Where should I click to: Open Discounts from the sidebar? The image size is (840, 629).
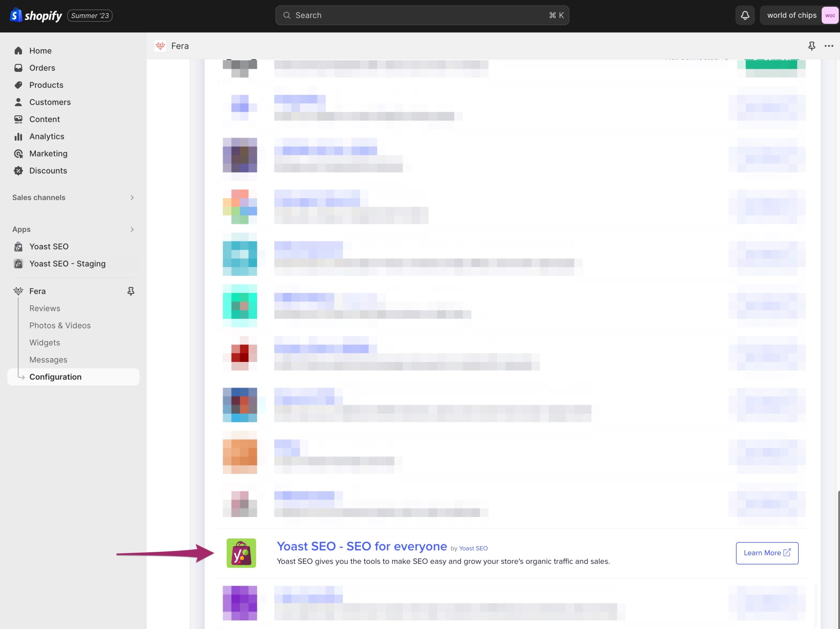(x=48, y=171)
